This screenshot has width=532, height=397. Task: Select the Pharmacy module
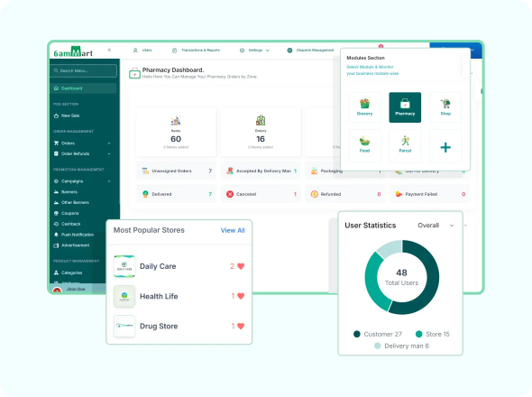tap(405, 107)
